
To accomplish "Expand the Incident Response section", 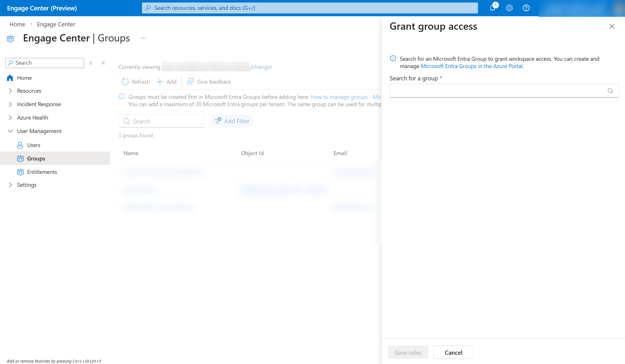I will pos(10,104).
